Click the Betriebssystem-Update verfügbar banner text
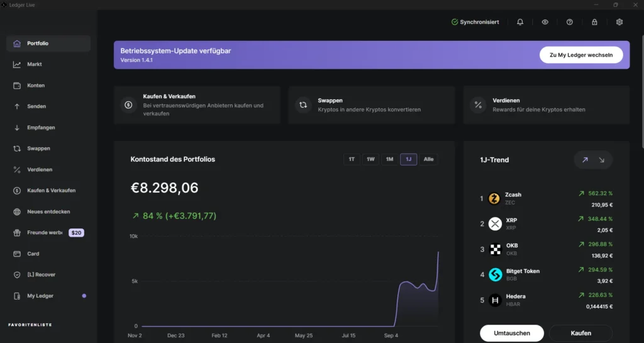 175,51
